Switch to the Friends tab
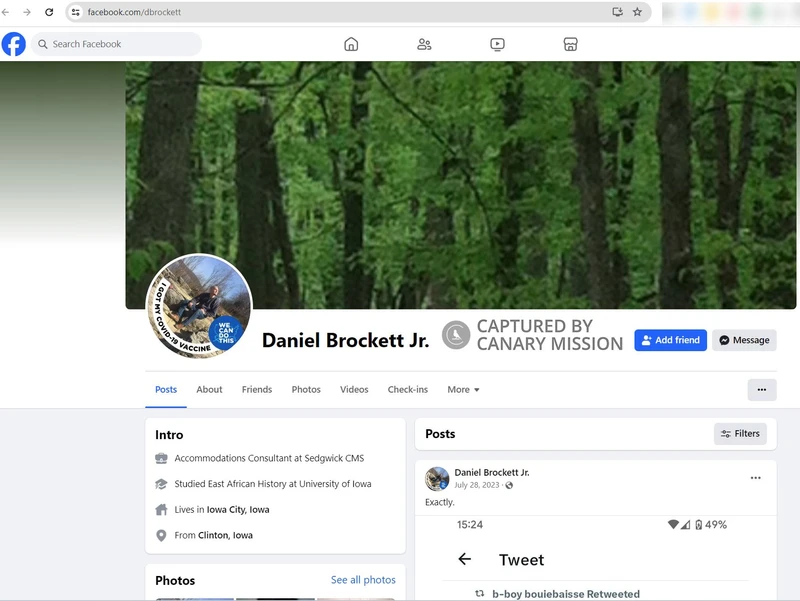This screenshot has width=800, height=601. click(x=257, y=390)
